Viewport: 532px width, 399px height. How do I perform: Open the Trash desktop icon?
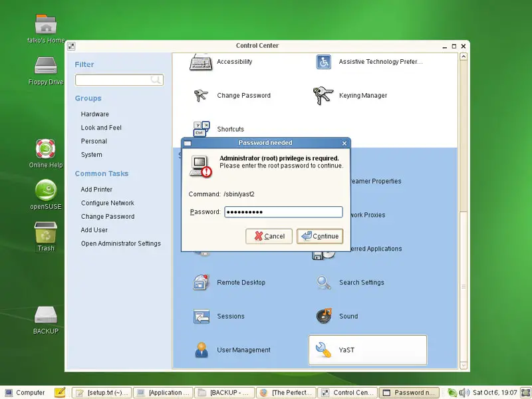(46, 232)
